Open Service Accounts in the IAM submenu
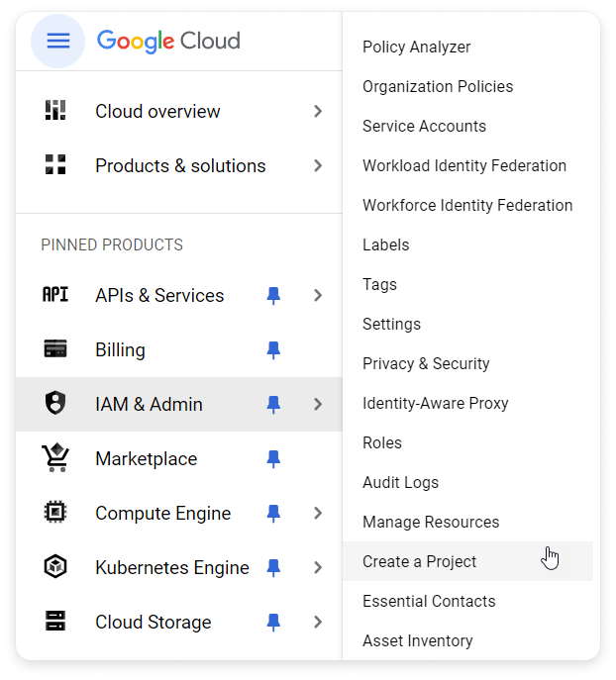 [x=424, y=126]
